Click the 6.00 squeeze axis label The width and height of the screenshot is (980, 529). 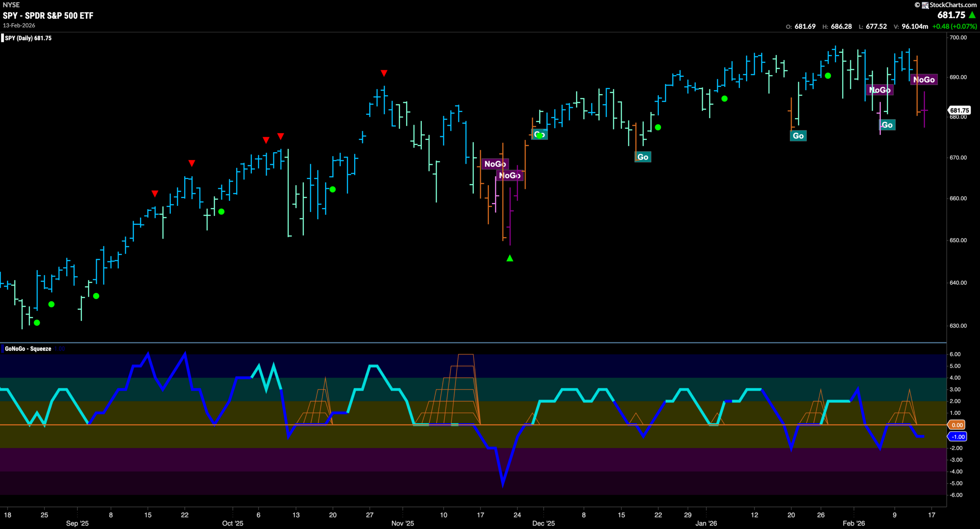[955, 354]
